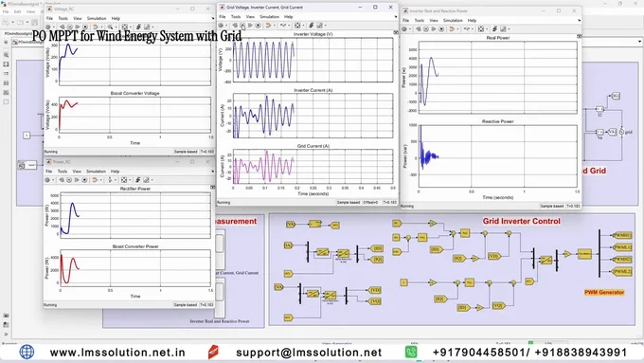The height and width of the screenshot is (363, 644).
Task: Expand measurements dropdown in Grid Voltage scope
Action: click(325, 25)
